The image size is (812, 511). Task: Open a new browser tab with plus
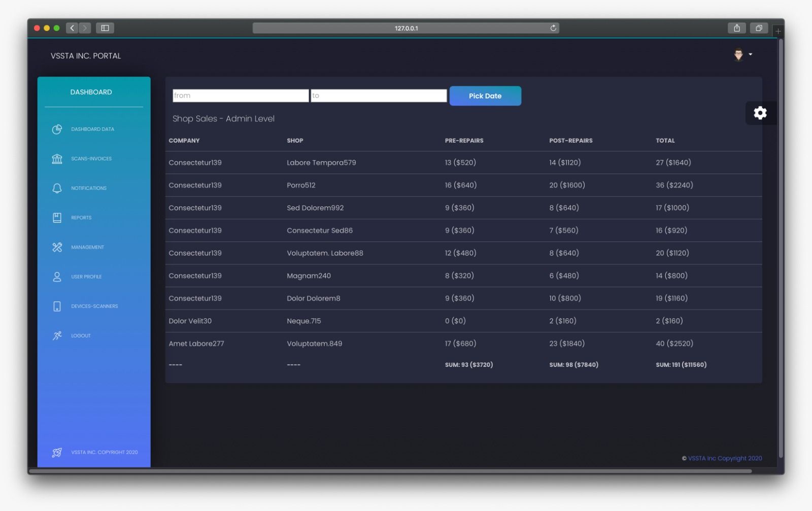pyautogui.click(x=778, y=31)
